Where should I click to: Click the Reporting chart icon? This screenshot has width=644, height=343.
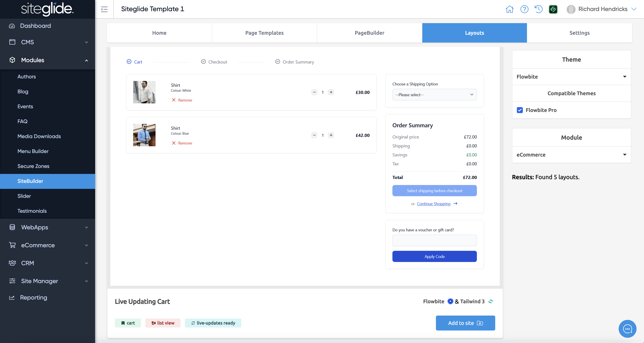click(x=12, y=297)
